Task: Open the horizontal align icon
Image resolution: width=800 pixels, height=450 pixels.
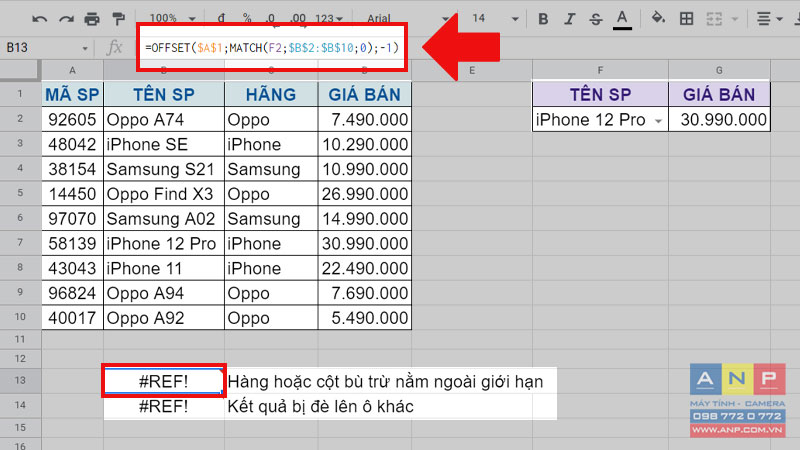Action: point(764,19)
